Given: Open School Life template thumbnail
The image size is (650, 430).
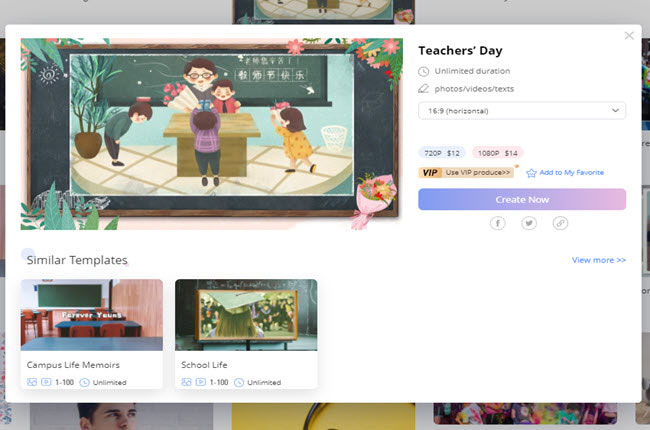Looking at the screenshot, I should (x=246, y=315).
